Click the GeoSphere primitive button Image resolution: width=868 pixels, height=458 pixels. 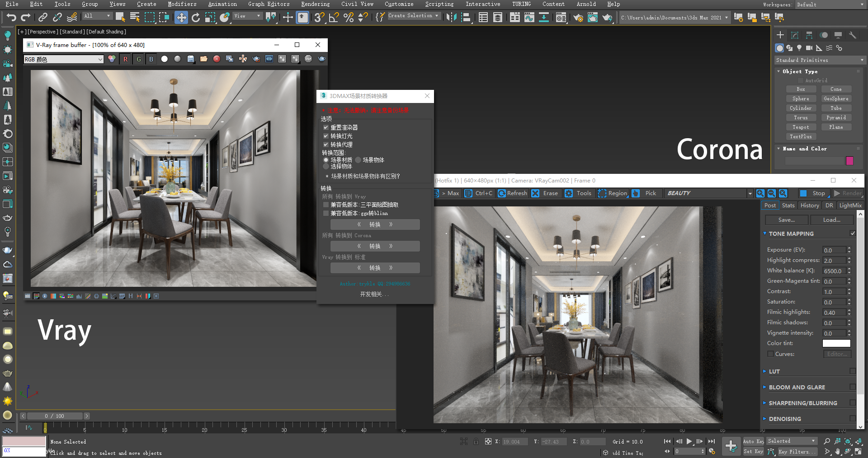[836, 98]
